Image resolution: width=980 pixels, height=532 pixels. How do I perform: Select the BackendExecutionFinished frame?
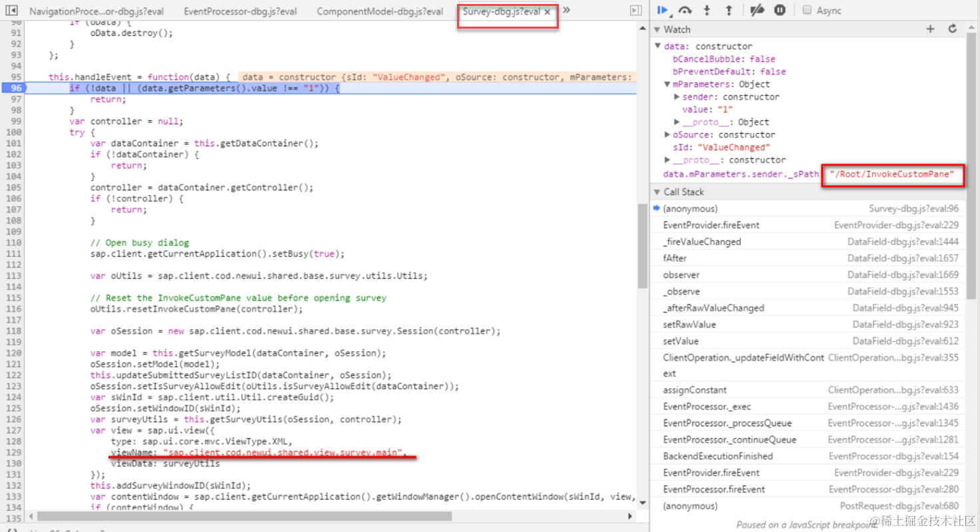810,456
